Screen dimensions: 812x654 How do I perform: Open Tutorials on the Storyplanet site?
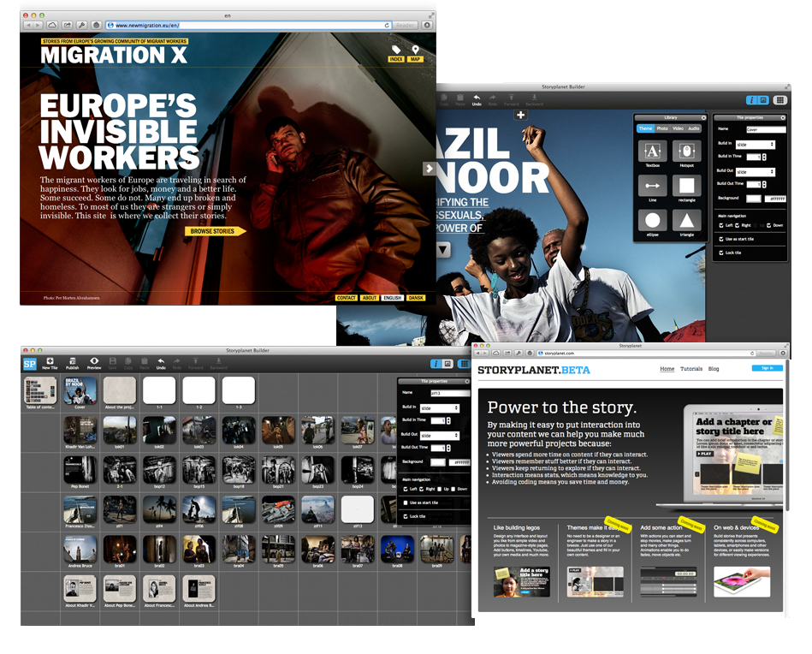click(x=690, y=369)
